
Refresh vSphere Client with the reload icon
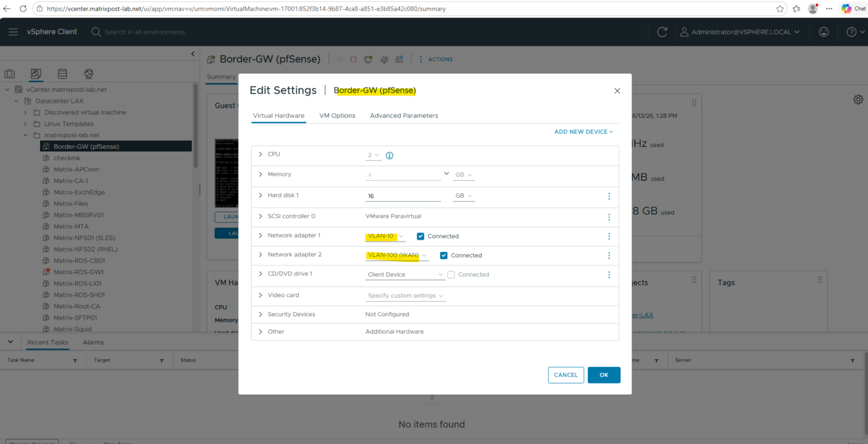tap(662, 32)
